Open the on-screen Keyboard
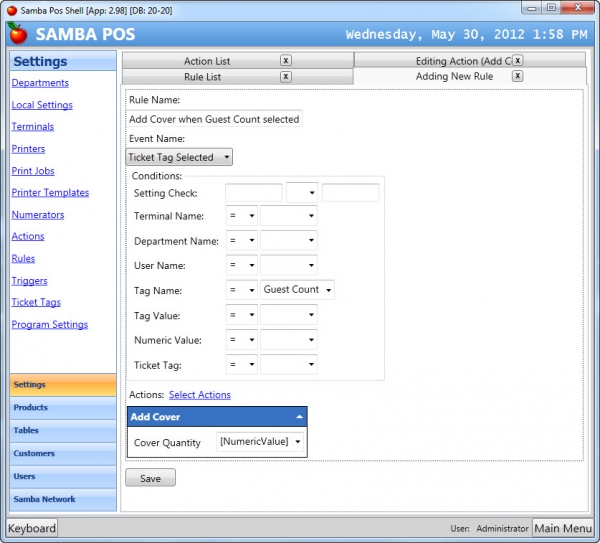This screenshot has height=543, width=600. click(32, 528)
